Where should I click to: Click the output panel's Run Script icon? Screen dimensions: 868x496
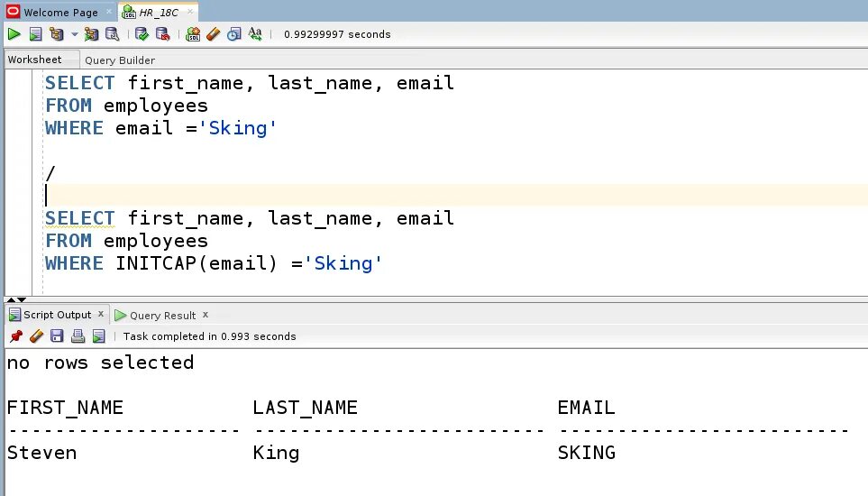(x=98, y=336)
